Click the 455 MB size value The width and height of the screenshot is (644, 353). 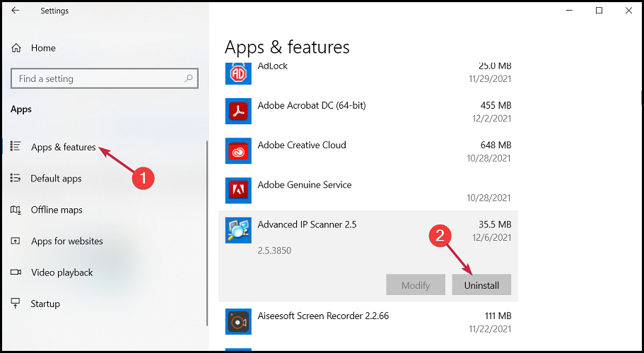496,105
